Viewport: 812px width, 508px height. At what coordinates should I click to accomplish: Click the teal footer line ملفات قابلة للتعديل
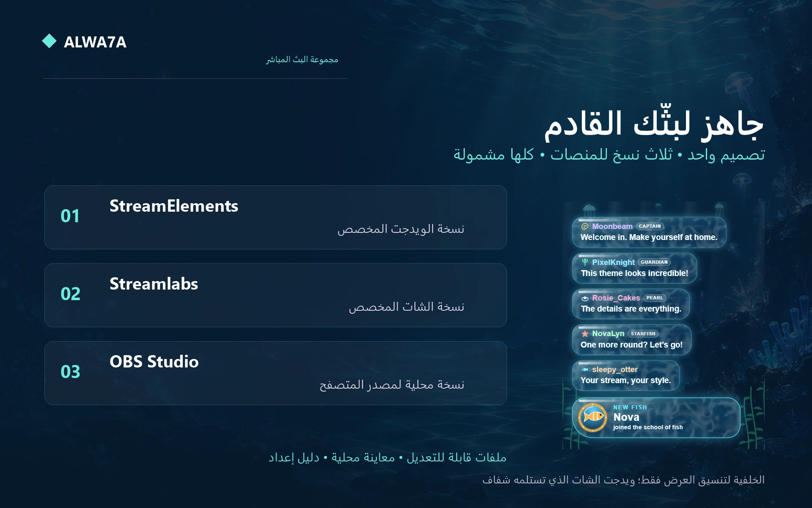[387, 458]
